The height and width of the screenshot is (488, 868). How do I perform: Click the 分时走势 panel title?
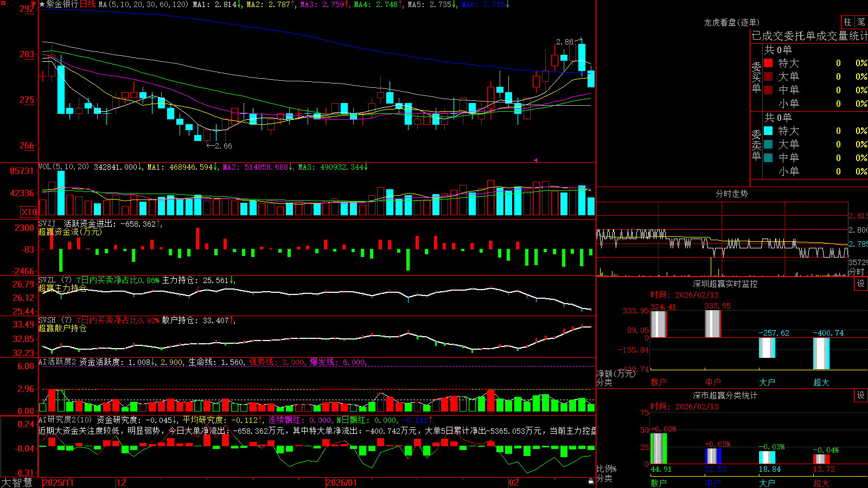tap(731, 194)
